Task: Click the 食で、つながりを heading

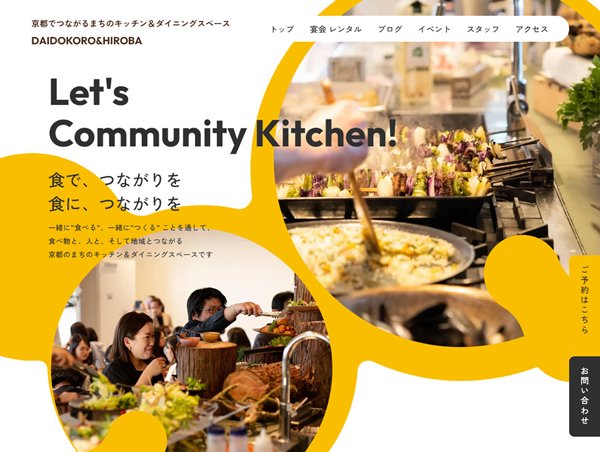Action: click(115, 180)
